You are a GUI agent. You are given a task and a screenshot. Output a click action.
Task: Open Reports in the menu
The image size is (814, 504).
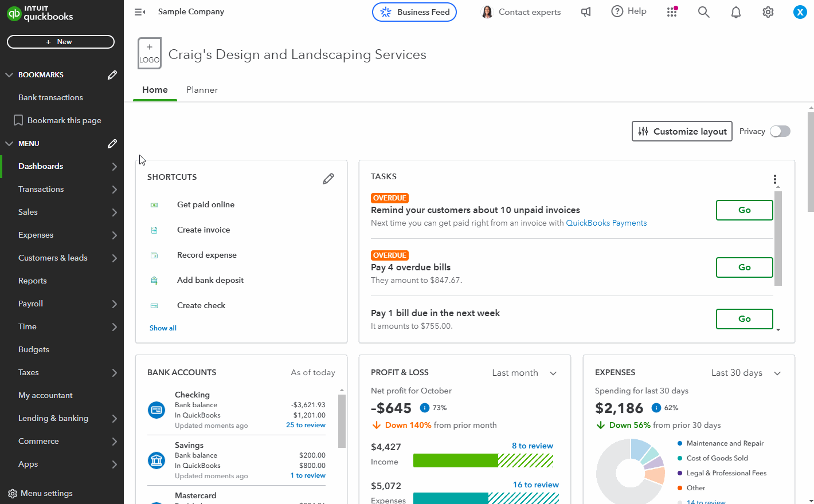[33, 281]
